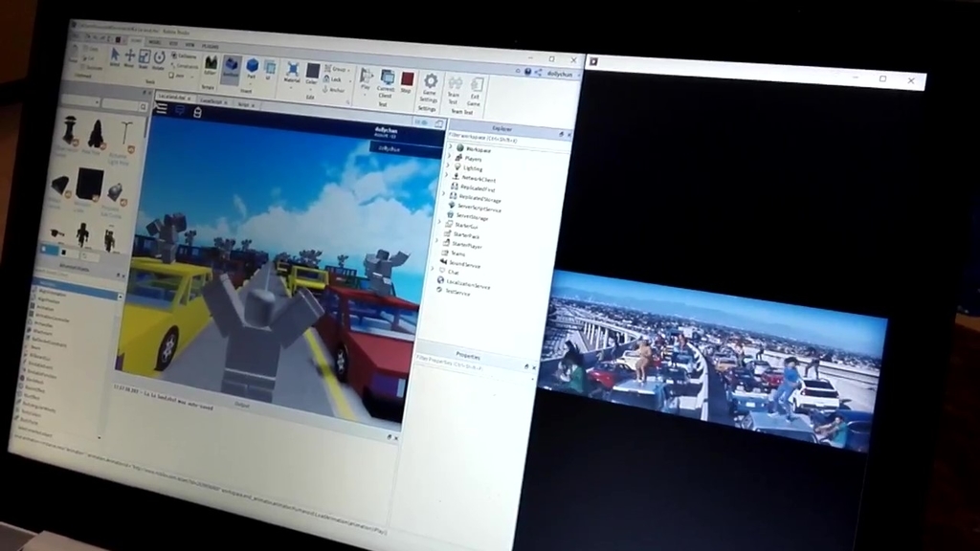Open the MODEL ribbon tab

pyautogui.click(x=154, y=42)
